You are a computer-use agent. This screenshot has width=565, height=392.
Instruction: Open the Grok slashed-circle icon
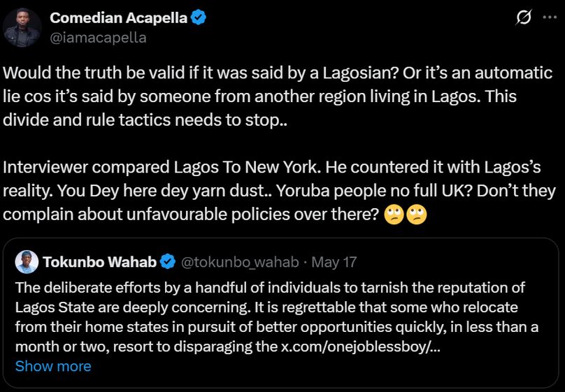point(523,20)
